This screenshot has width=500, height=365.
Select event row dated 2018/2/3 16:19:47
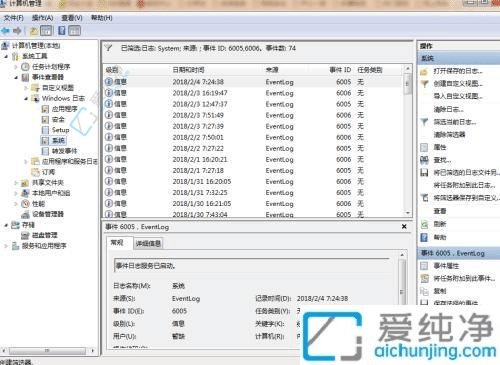point(253,93)
